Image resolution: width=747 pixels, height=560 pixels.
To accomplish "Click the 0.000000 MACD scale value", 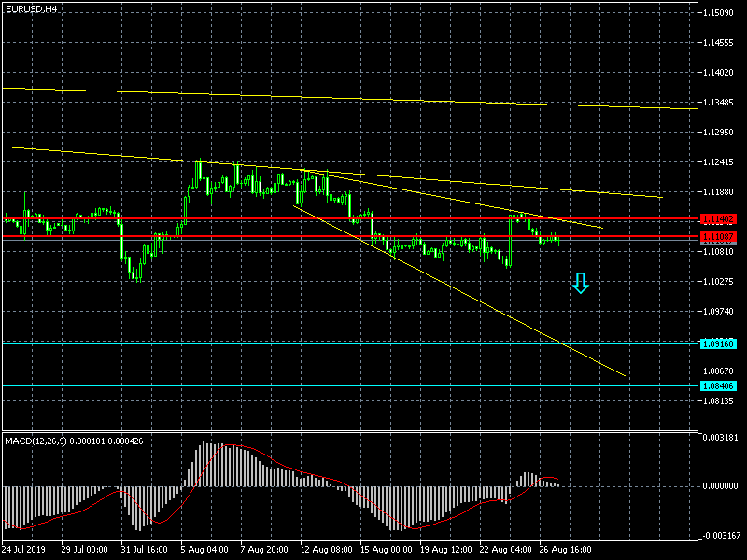I will (720, 486).
